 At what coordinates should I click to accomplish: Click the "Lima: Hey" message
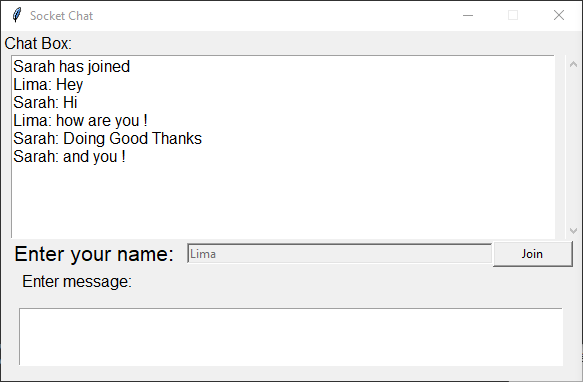point(48,85)
